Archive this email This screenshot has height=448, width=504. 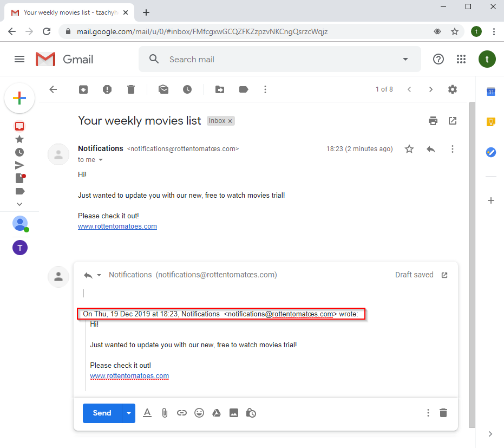83,89
